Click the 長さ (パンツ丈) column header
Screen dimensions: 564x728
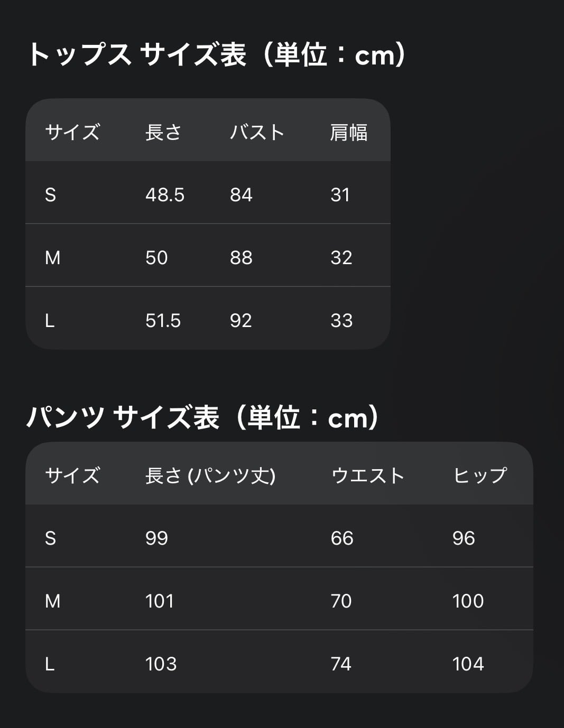210,475
